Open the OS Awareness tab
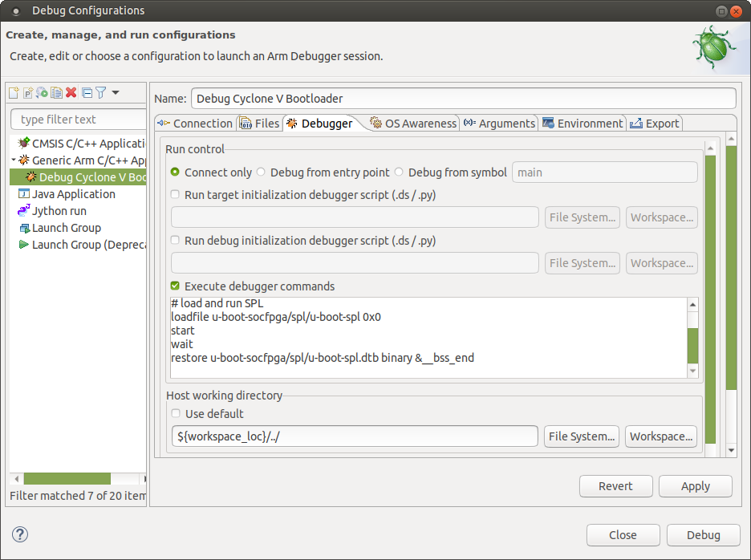The height and width of the screenshot is (560, 751). pyautogui.click(x=413, y=124)
